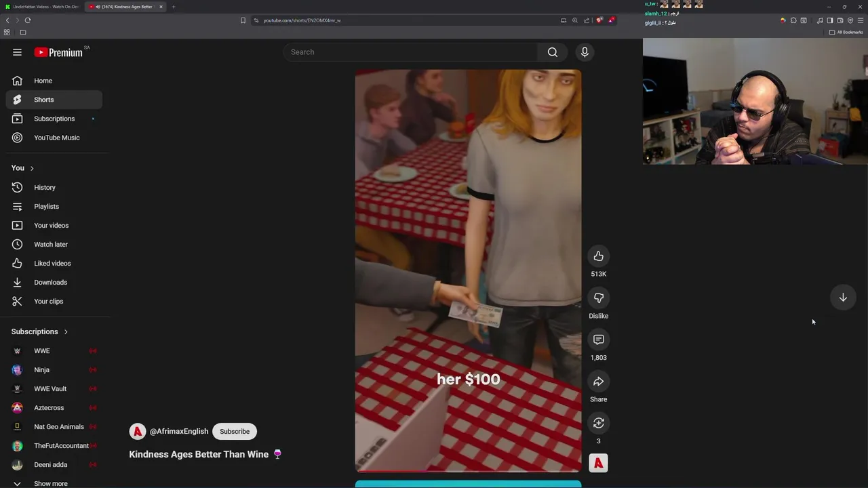The image size is (868, 488).
Task: Open the comments showing 1,803
Action: (598, 340)
